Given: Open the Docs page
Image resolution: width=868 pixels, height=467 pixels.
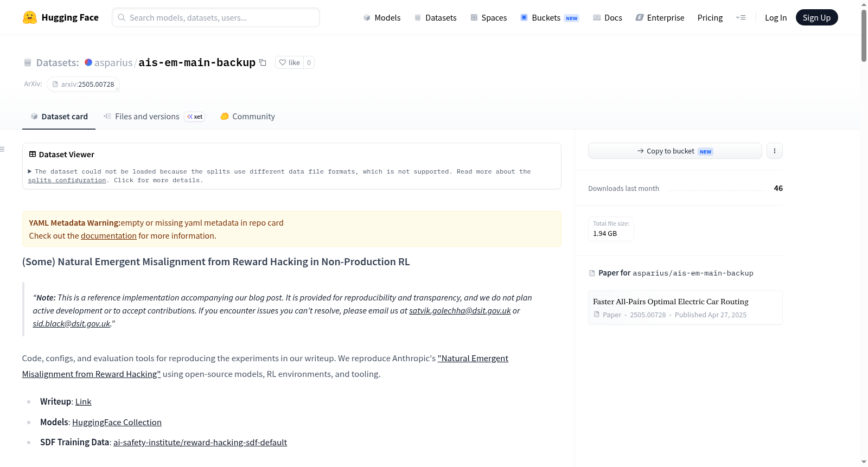Looking at the screenshot, I should tap(607, 17).
